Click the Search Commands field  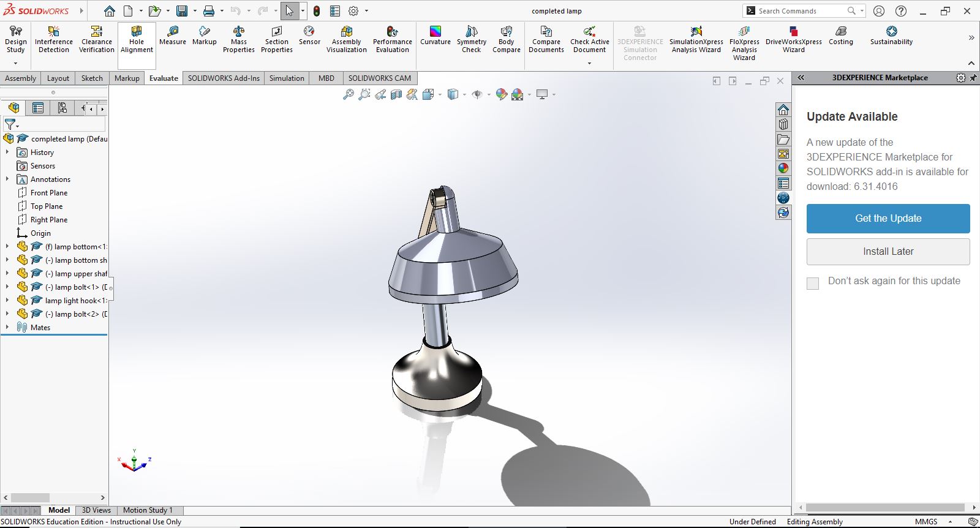pos(802,11)
